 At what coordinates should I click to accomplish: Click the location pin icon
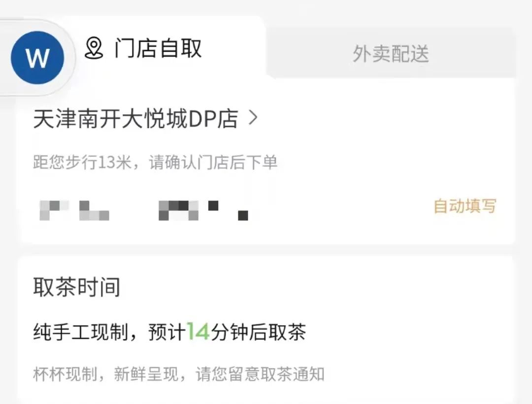pyautogui.click(x=94, y=48)
